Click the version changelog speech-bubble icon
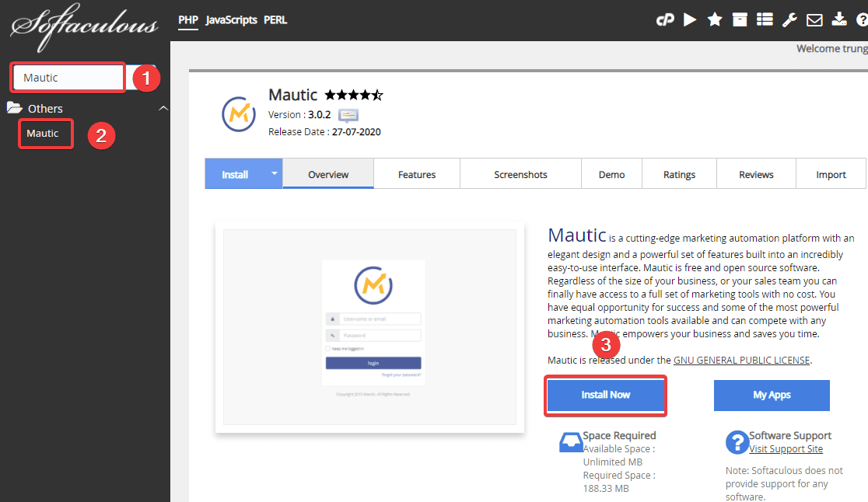This screenshot has height=502, width=868. (348, 115)
